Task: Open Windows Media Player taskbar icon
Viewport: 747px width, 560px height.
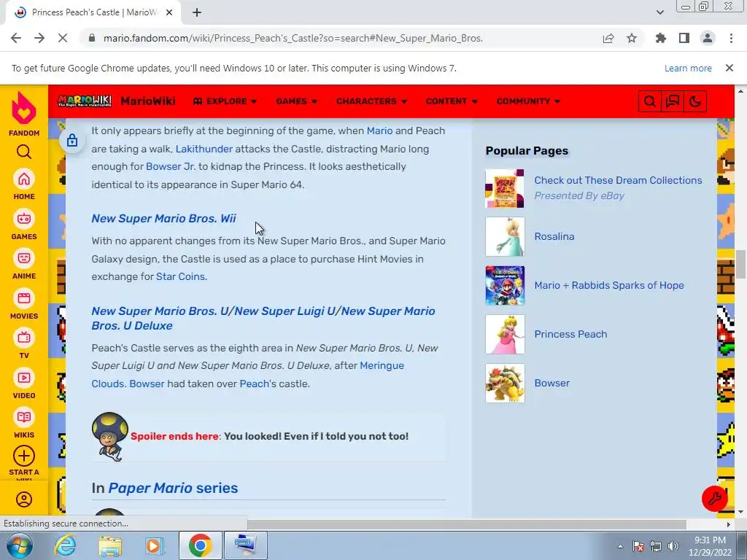Action: point(154,545)
